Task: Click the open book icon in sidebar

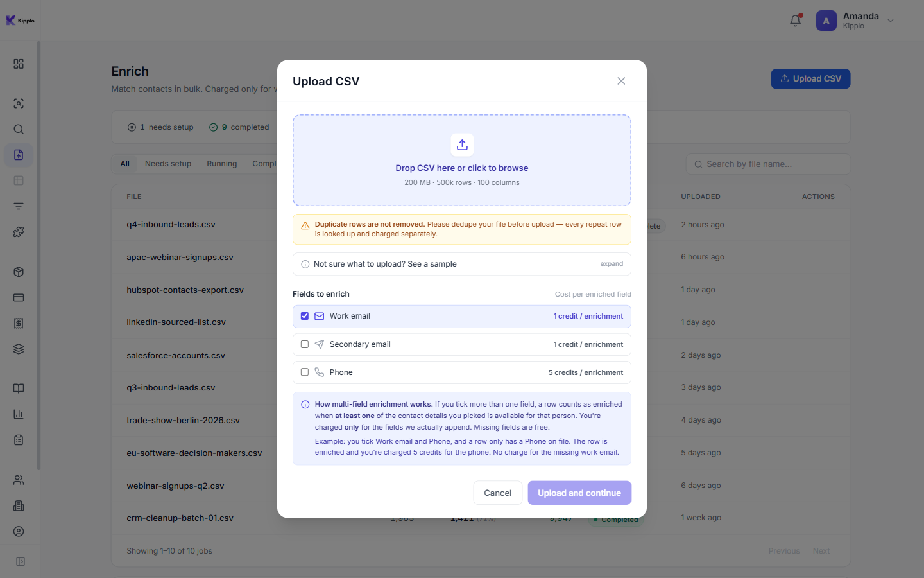Action: pyautogui.click(x=19, y=389)
